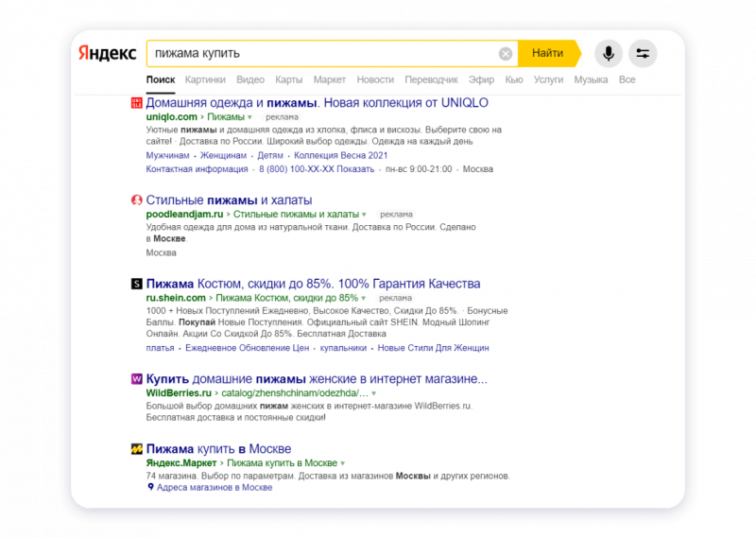Click the green Яндекс.Маркет domain link
Screen dimensions: 756x538
pyautogui.click(x=181, y=462)
